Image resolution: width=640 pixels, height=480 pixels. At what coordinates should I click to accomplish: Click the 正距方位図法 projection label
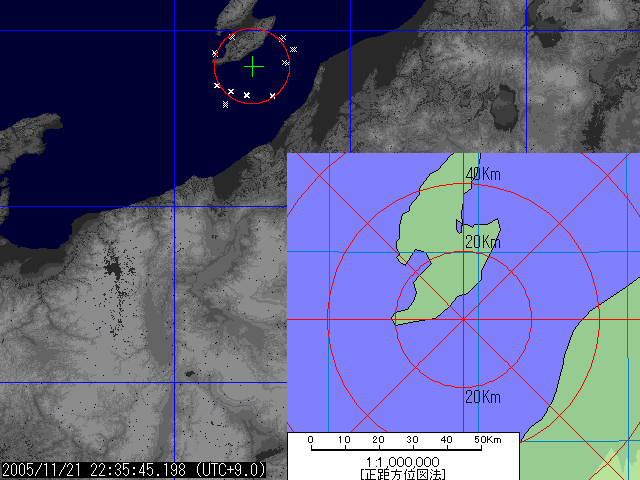pos(403,474)
